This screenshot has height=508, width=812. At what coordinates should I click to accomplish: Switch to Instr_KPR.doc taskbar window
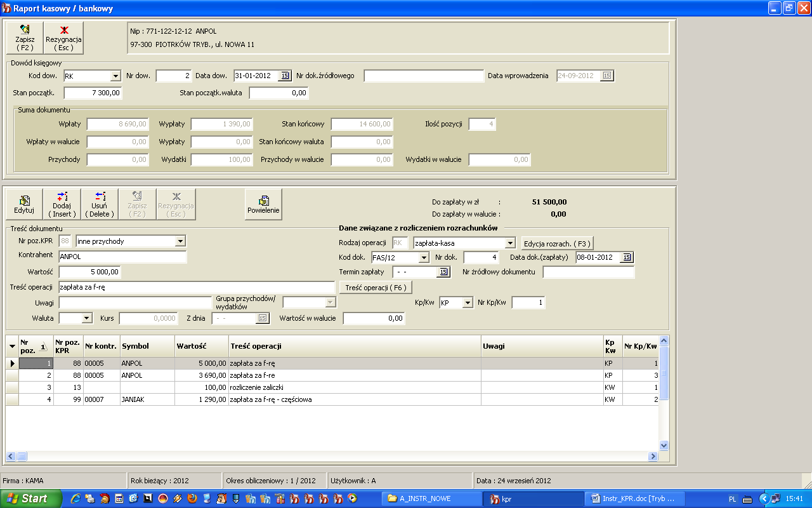pyautogui.click(x=634, y=498)
